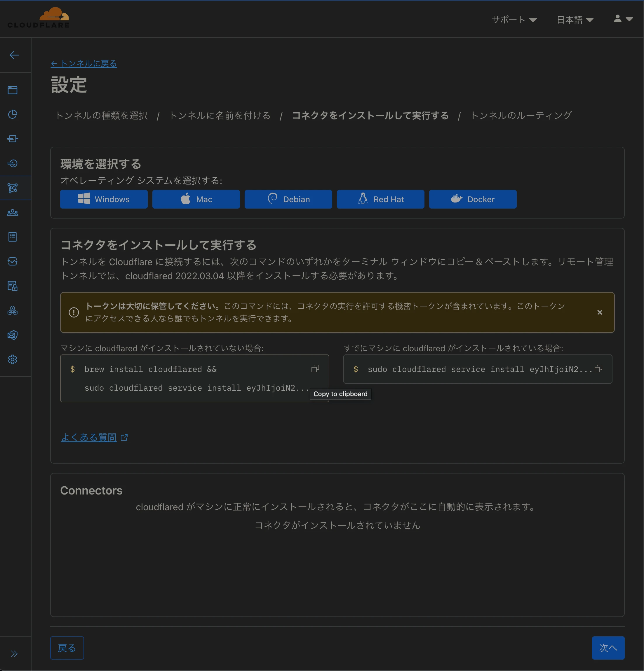644x671 pixels.
Task: Open the user account dropdown
Action: 623,19
